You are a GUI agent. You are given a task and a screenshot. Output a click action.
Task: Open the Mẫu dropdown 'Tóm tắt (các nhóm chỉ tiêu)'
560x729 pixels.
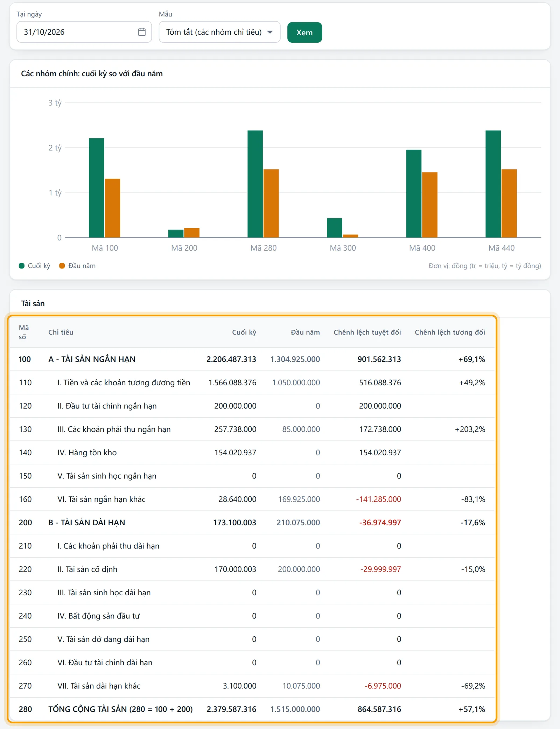pos(219,32)
